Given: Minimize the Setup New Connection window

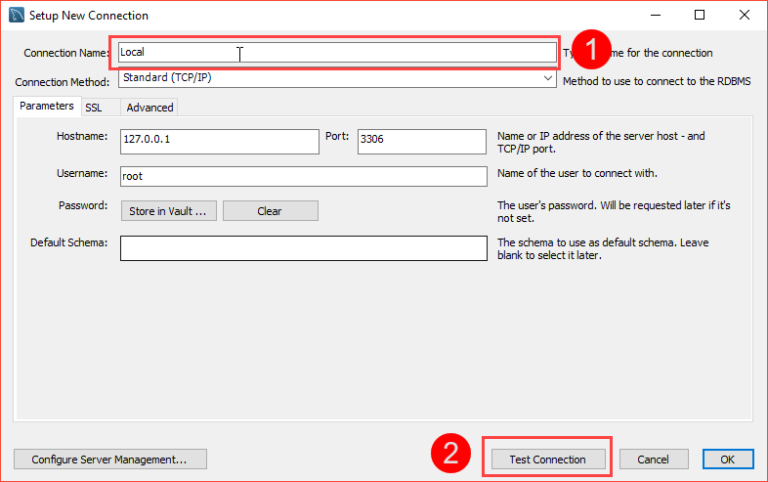Looking at the screenshot, I should (655, 15).
